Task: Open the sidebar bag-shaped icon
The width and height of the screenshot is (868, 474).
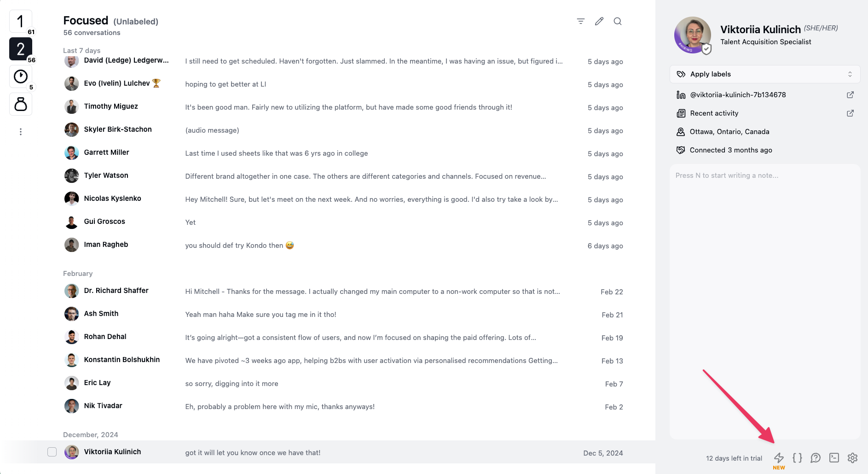Action: coord(21,104)
